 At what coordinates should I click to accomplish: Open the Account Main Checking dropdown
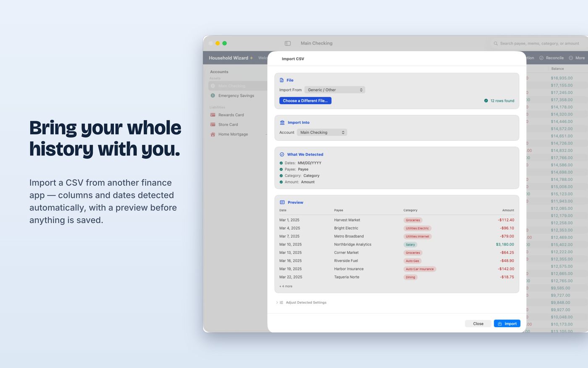pyautogui.click(x=322, y=132)
